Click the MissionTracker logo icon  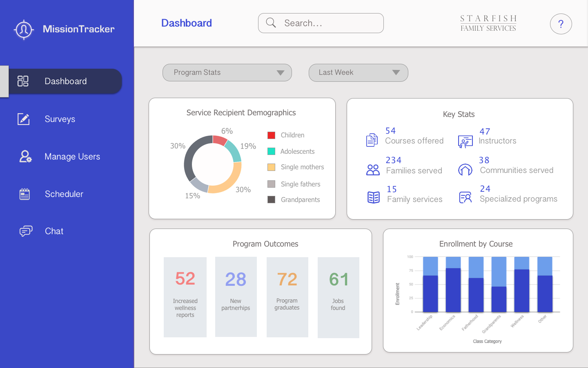point(24,29)
